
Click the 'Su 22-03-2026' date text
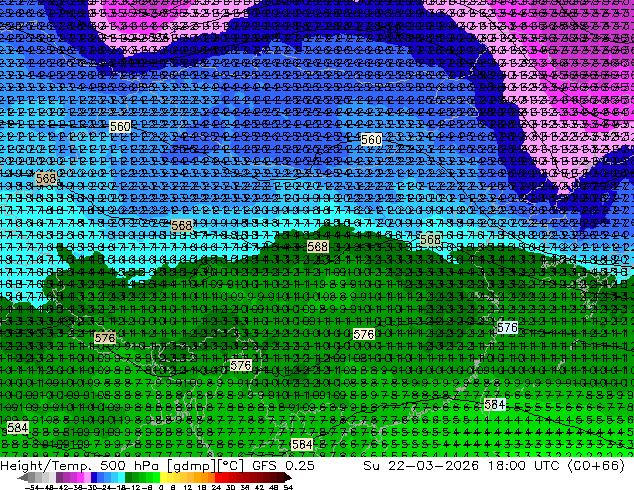point(421,465)
